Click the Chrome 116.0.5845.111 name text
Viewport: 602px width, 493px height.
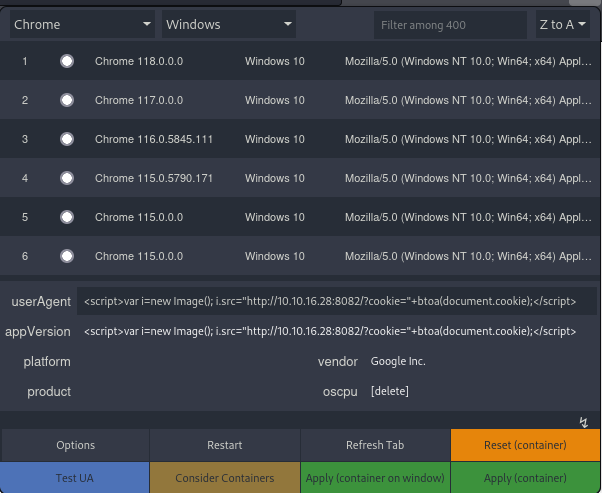tap(154, 139)
